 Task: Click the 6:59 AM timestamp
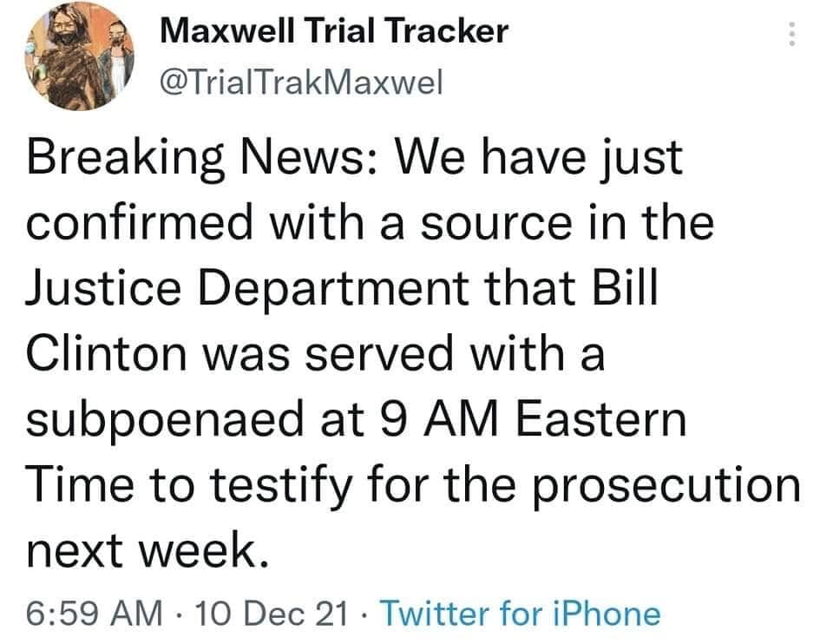click(x=95, y=613)
